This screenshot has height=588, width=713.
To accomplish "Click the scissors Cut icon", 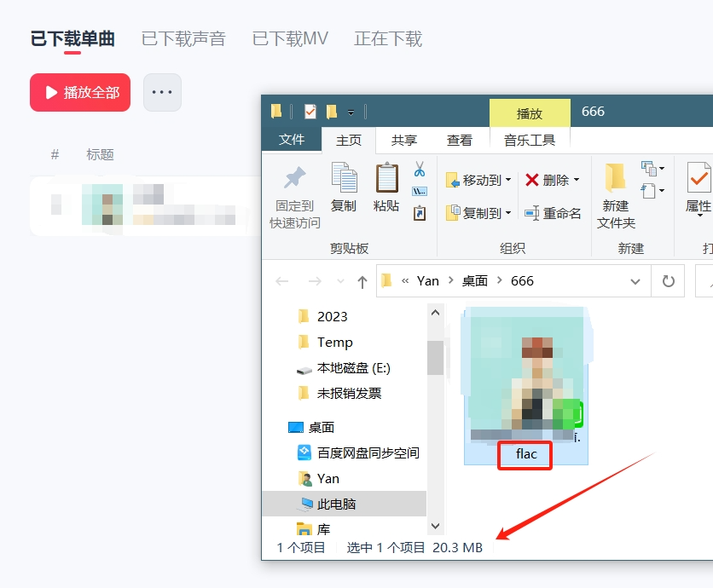I will 419,169.
